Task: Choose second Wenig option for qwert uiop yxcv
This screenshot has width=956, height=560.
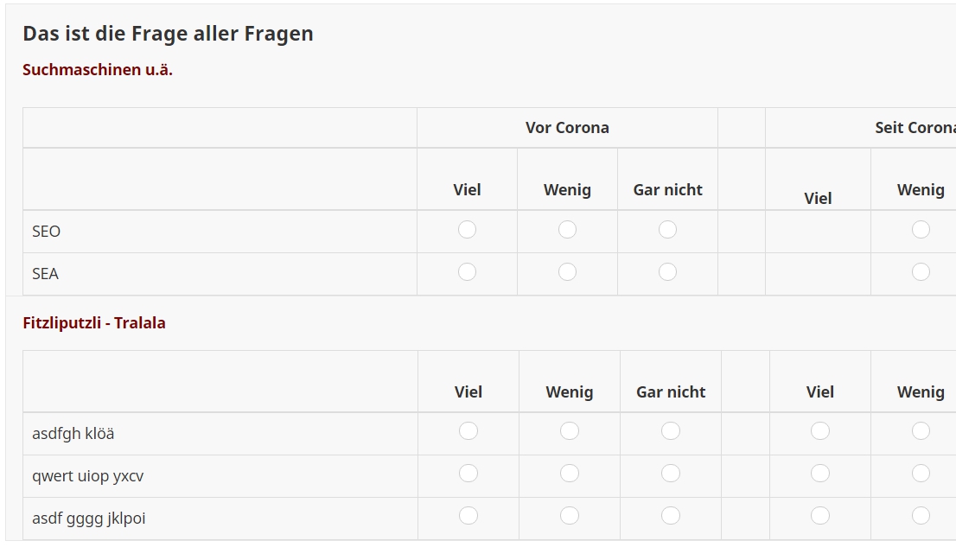Action: (921, 474)
